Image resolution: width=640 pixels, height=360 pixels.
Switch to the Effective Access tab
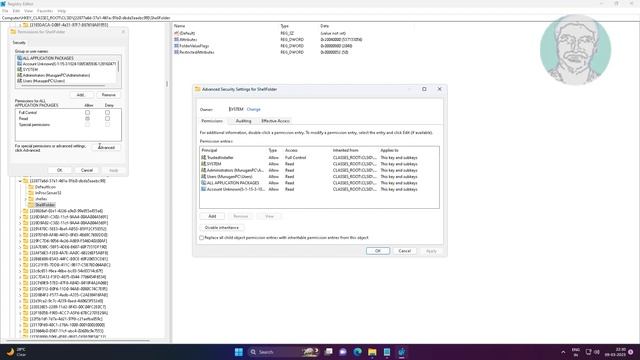pyautogui.click(x=276, y=121)
